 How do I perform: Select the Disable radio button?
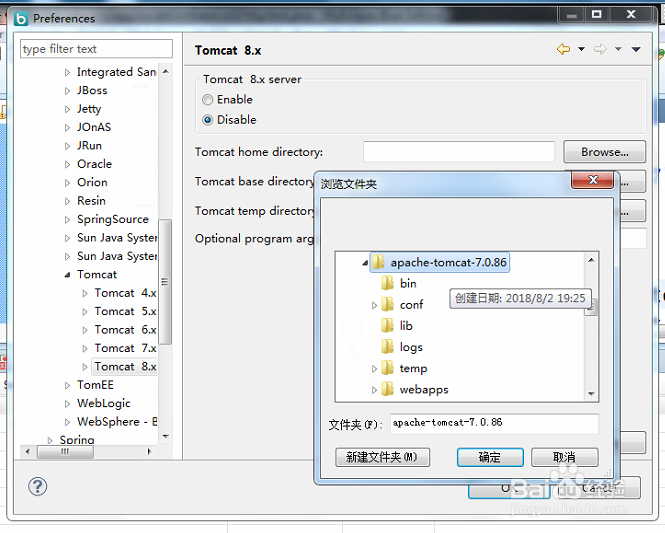[x=207, y=120]
